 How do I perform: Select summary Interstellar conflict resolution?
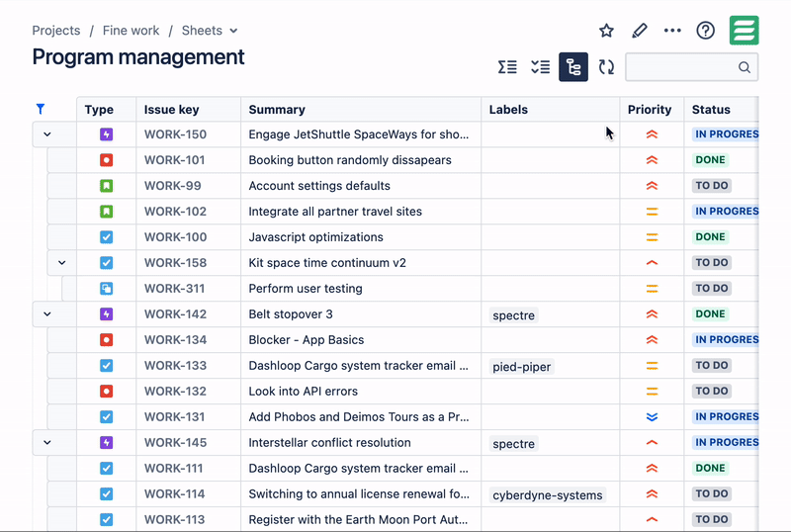tap(330, 443)
